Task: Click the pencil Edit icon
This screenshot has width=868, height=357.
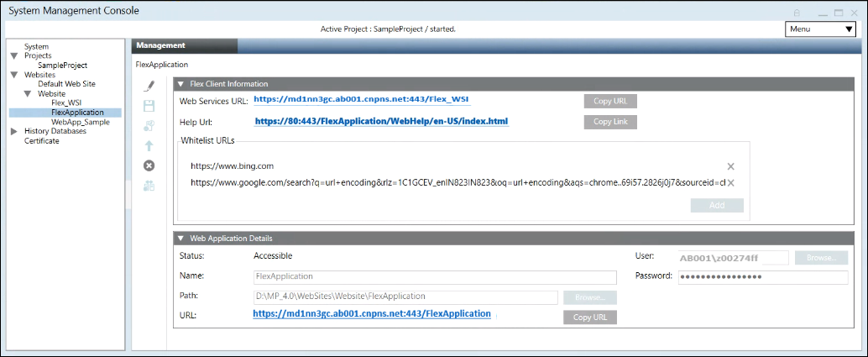Action: [x=149, y=86]
